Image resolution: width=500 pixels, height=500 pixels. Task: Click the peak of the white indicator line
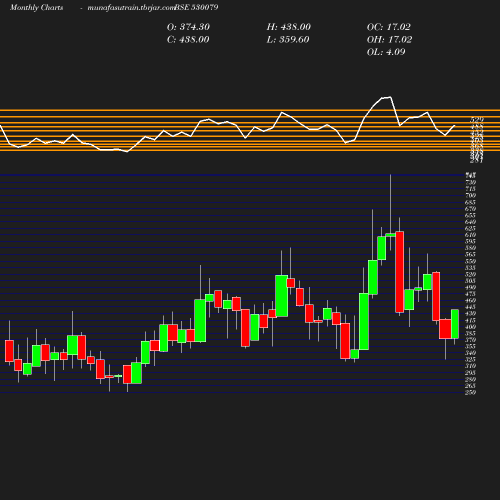(390, 97)
